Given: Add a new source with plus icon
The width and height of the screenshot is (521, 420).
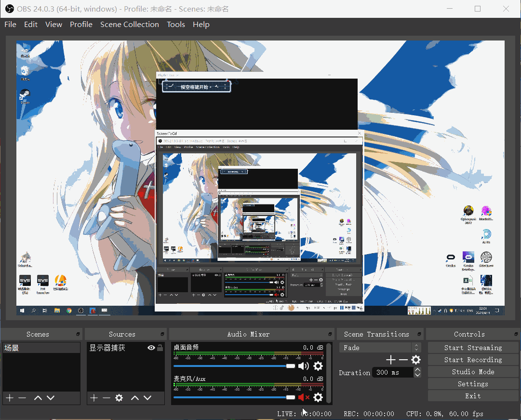Looking at the screenshot, I should (94, 398).
